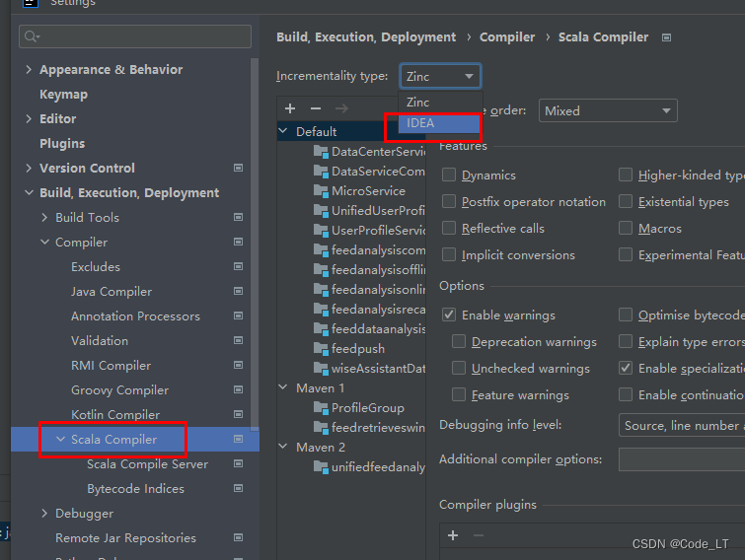The image size is (745, 560).
Task: Click project-level icon next to Scala Compile Server
Action: [x=239, y=463]
